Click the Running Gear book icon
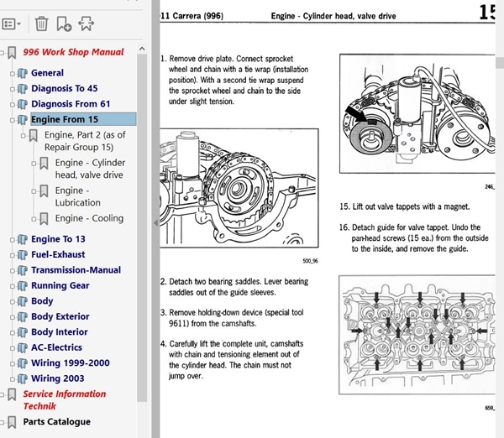504x438 pixels. (22, 286)
